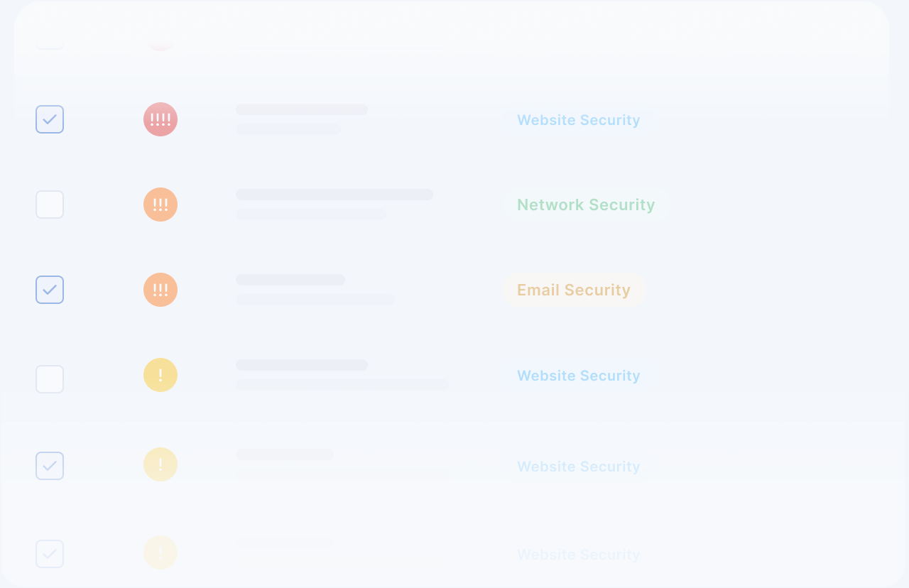This screenshot has width=909, height=588.
Task: Click Website Security tag in the bottom-most row
Action: (x=579, y=555)
